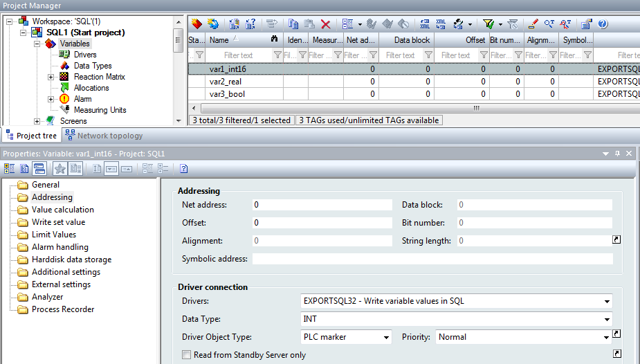Open the Drivers dropdown list
This screenshot has width=640, height=364.
607,301
